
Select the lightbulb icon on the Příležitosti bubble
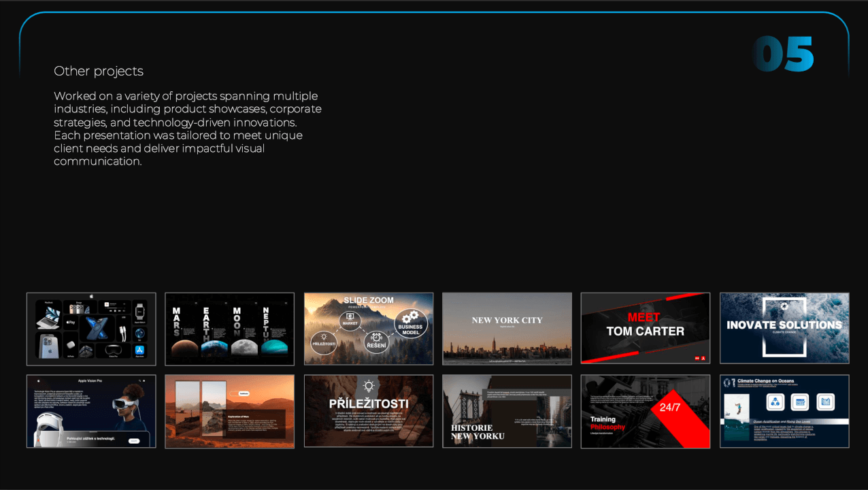pos(324,337)
